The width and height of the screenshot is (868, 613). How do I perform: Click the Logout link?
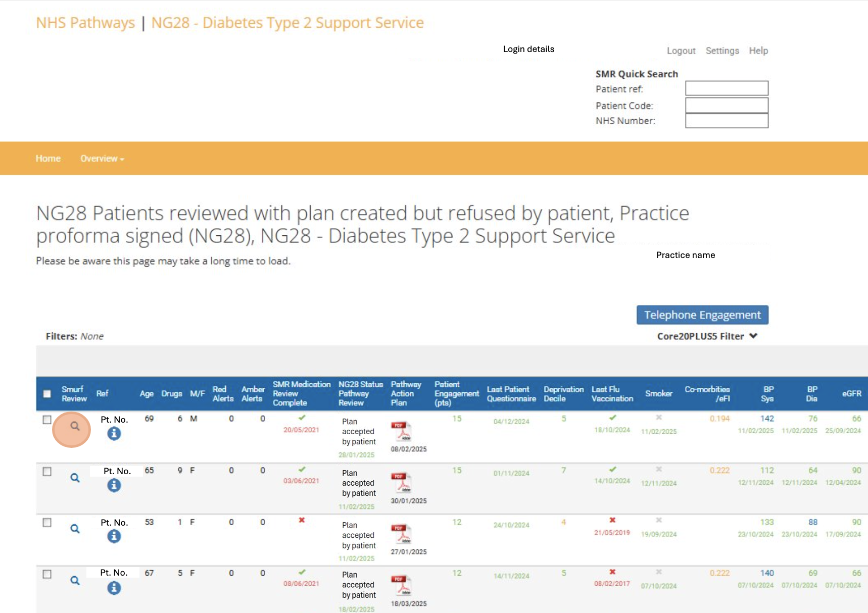[681, 50]
